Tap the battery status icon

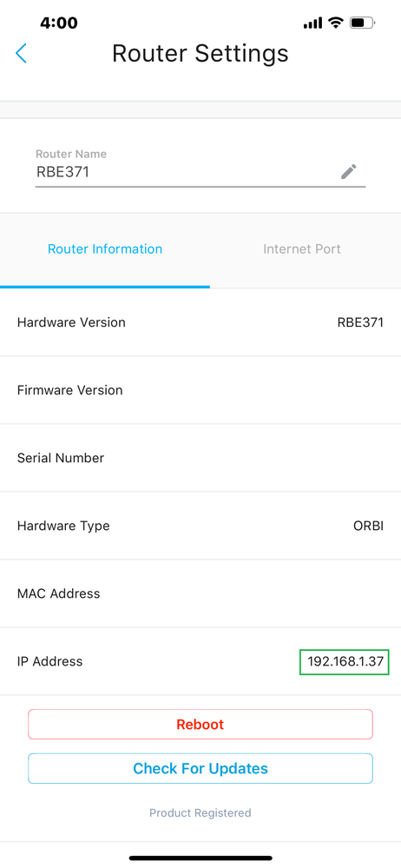coord(362,23)
